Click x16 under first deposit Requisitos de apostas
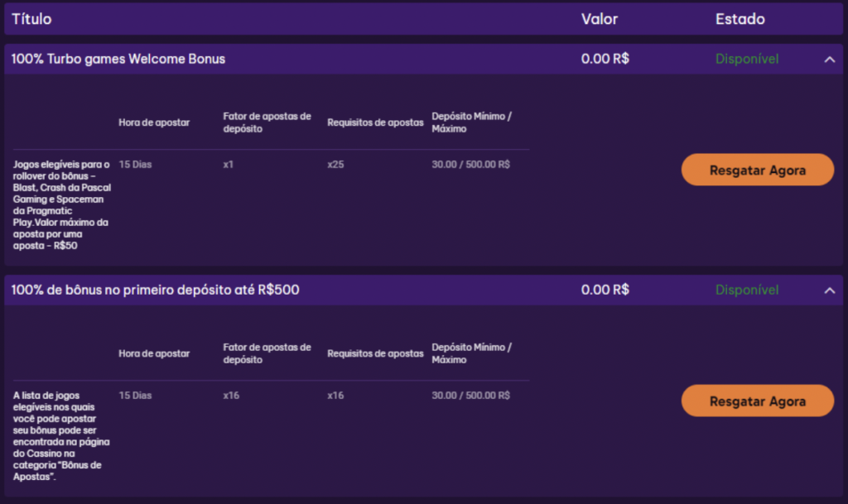 tap(335, 396)
